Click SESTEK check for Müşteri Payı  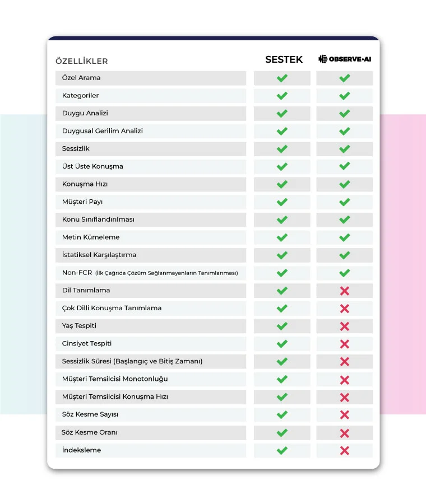click(x=282, y=202)
